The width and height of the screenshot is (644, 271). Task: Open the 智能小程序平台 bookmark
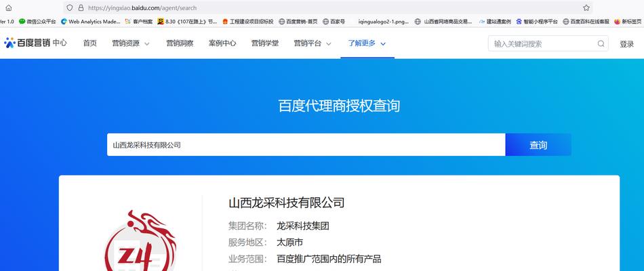tap(537, 22)
